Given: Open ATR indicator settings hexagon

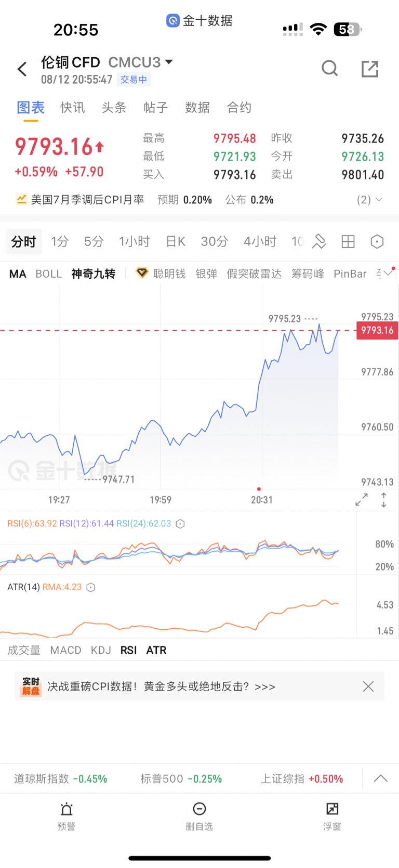Looking at the screenshot, I should [91, 587].
